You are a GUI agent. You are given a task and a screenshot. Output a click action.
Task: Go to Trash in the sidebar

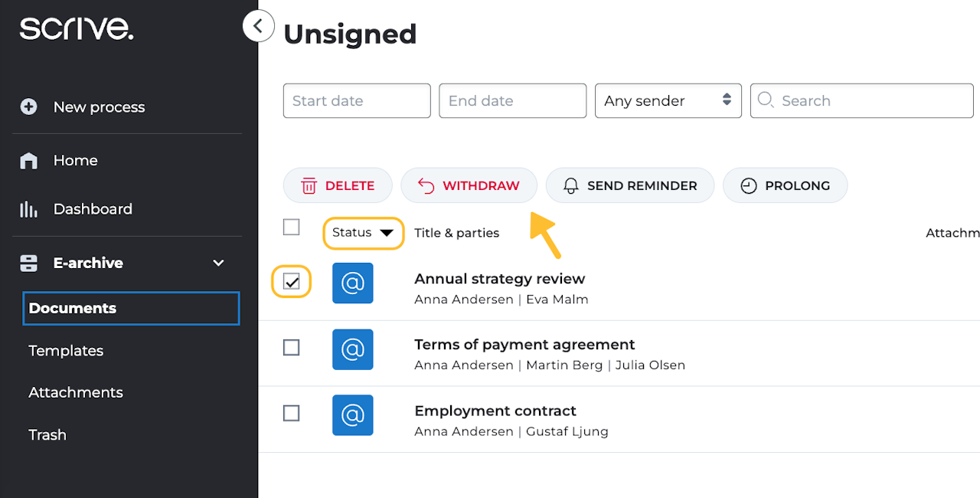[47, 435]
